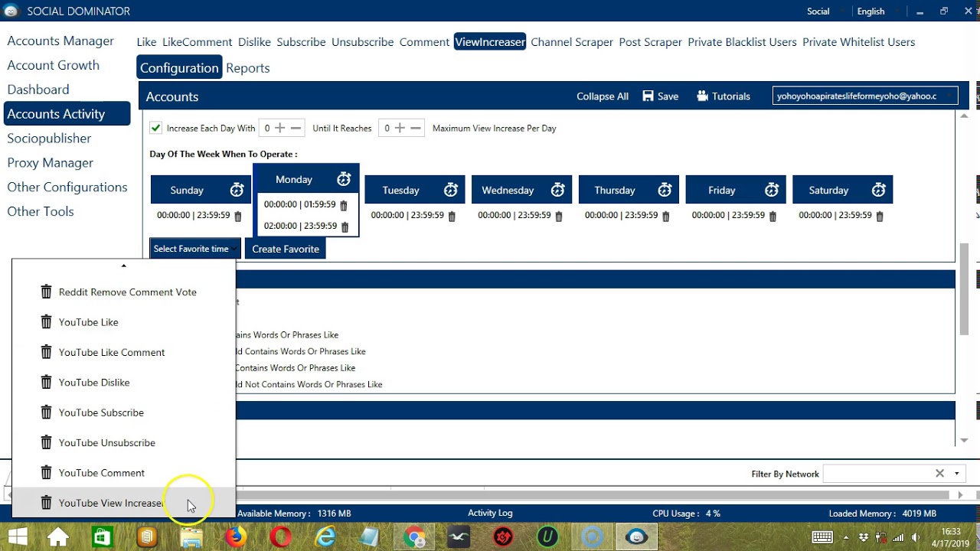Open Tutorials video icon button
980x551 pixels.
pyautogui.click(x=702, y=96)
